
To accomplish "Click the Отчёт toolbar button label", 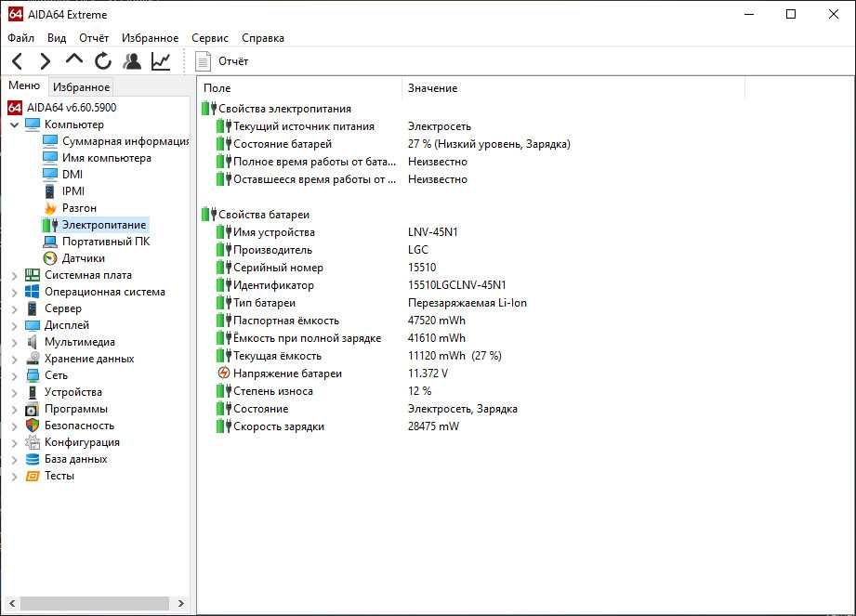I will coord(233,61).
